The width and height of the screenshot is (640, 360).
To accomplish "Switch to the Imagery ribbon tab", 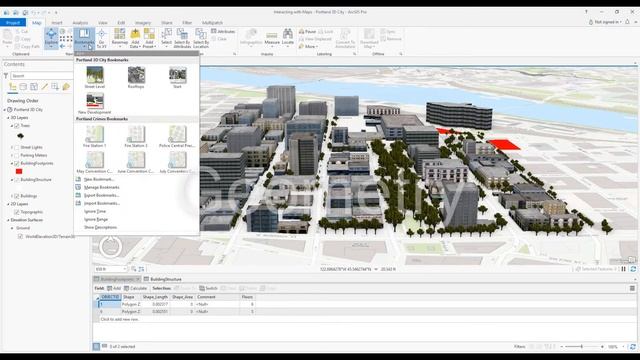I will click(143, 23).
